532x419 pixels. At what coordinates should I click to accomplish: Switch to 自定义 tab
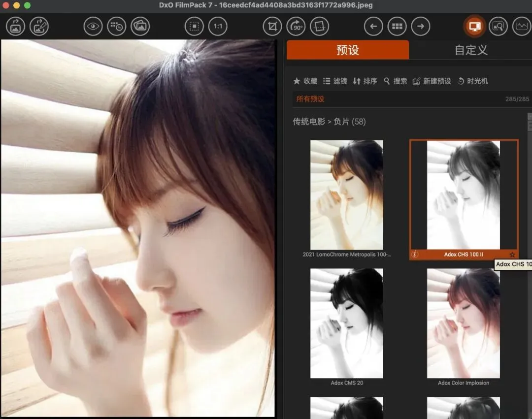pyautogui.click(x=471, y=50)
